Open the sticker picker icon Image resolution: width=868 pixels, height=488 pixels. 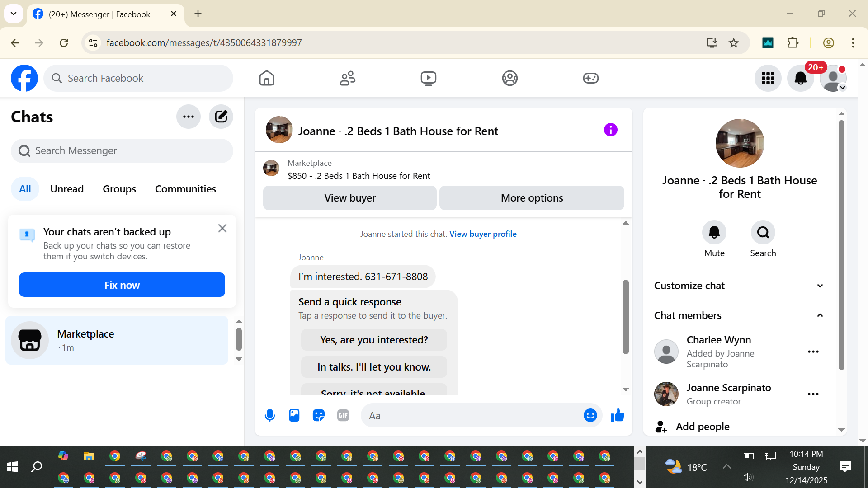319,415
